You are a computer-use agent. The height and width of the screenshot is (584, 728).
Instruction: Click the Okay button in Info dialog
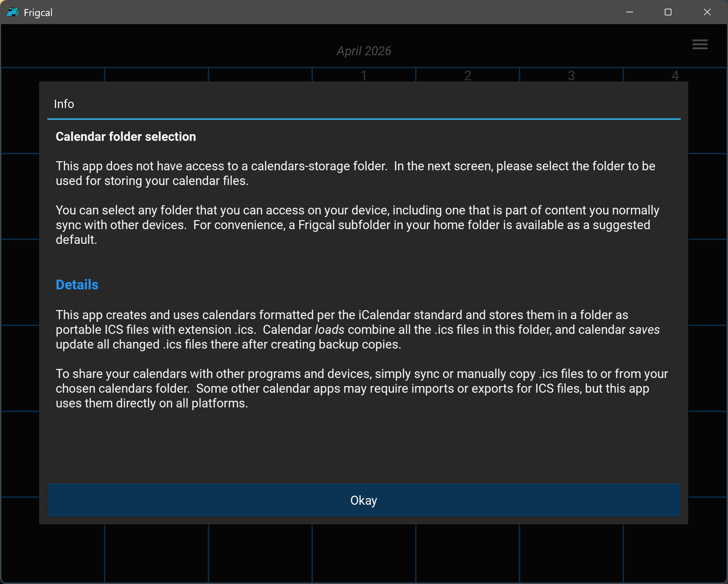[364, 500]
